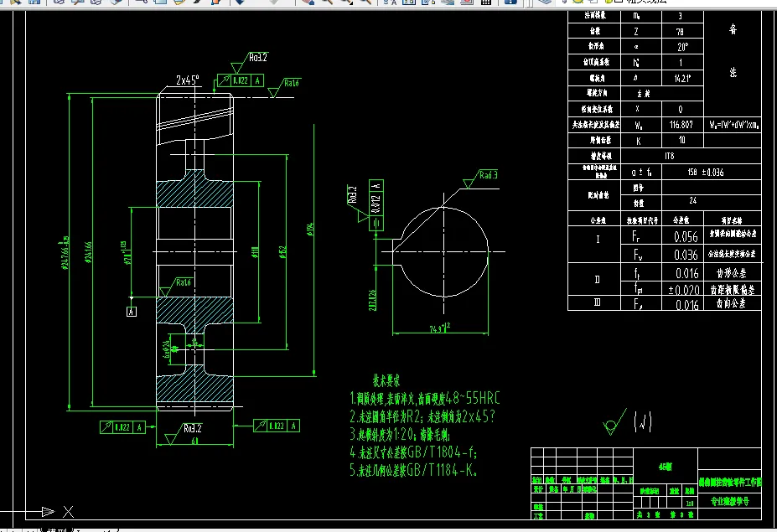
Task: Click the ±0.020 tolerance value
Action: tap(683, 289)
